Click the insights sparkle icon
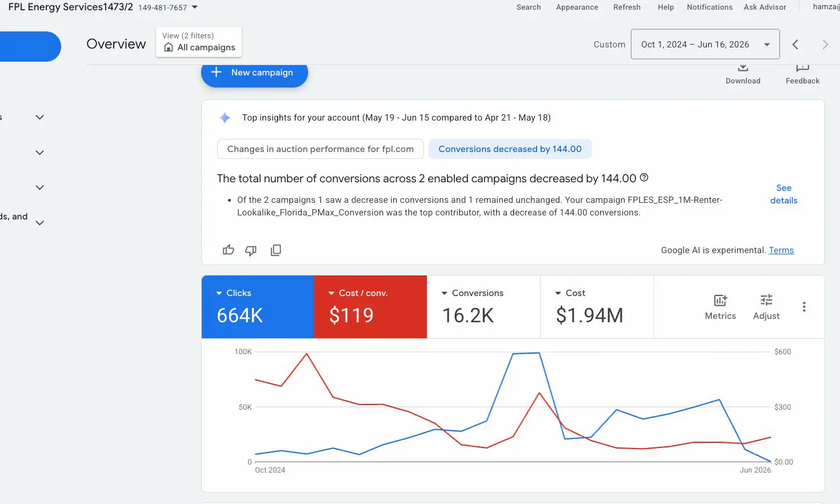Screen dimensions: 840x504 pyautogui.click(x=225, y=118)
